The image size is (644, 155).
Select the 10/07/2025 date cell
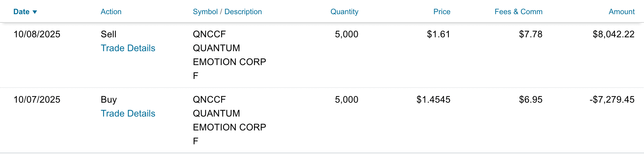tap(37, 99)
